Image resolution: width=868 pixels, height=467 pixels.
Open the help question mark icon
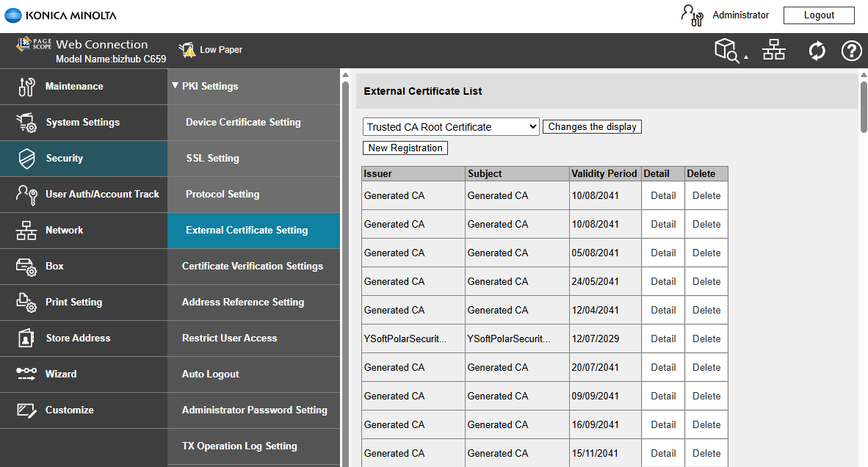click(x=851, y=51)
